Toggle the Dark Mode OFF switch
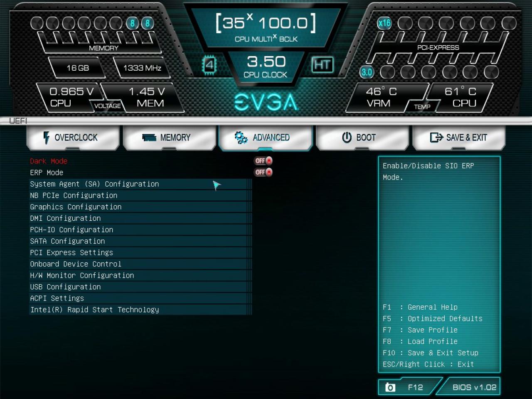 point(264,161)
